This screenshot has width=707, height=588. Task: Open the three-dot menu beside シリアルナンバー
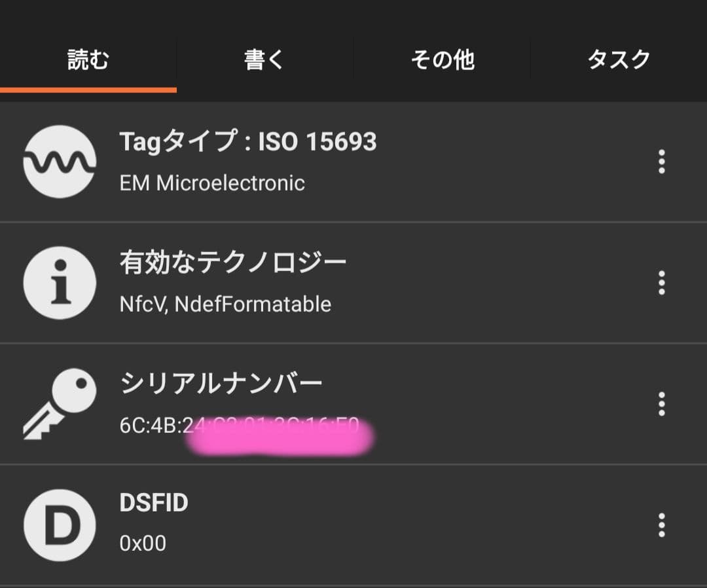pos(662,403)
